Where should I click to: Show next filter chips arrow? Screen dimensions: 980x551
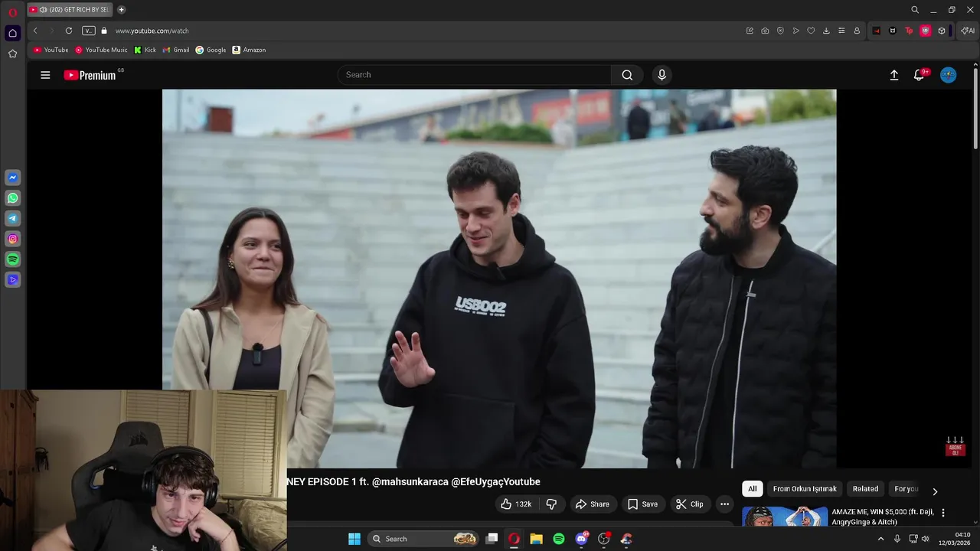(x=935, y=491)
